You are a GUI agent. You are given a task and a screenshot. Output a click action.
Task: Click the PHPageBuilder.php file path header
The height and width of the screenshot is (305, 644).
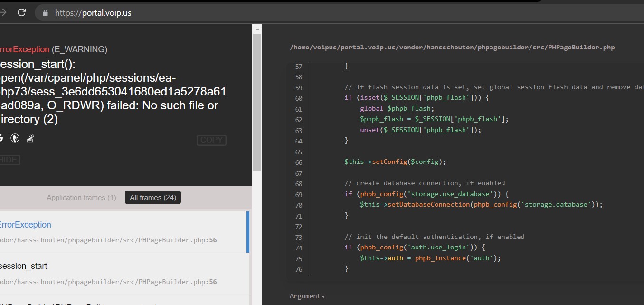452,47
